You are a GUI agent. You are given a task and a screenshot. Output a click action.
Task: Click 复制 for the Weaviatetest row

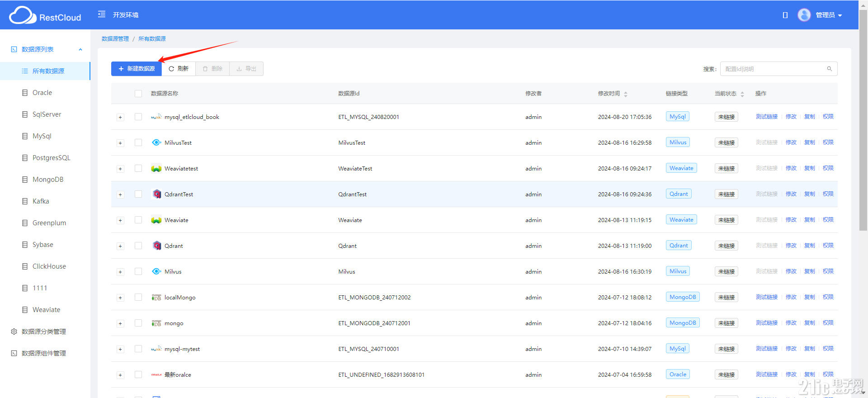point(810,168)
